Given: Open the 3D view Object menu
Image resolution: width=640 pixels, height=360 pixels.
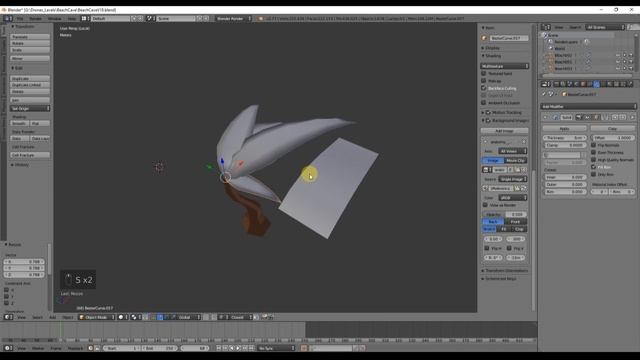Looking at the screenshot, I should (68, 317).
